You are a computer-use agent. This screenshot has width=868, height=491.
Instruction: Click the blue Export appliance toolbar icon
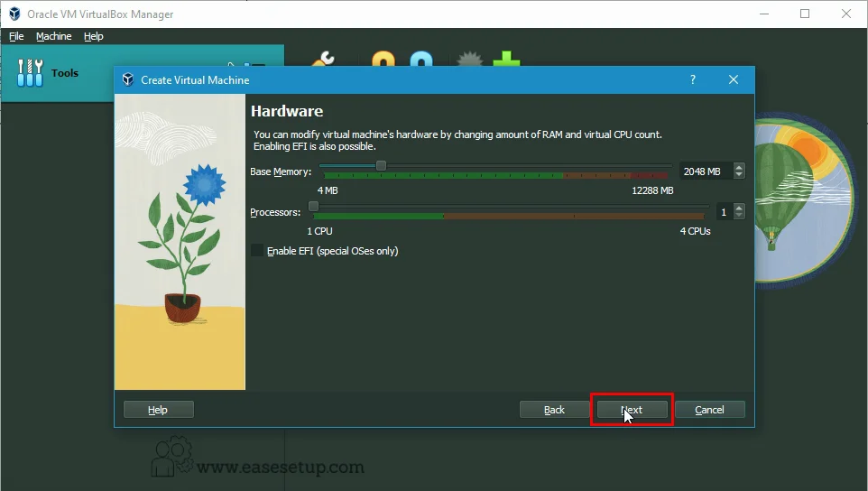coord(421,59)
